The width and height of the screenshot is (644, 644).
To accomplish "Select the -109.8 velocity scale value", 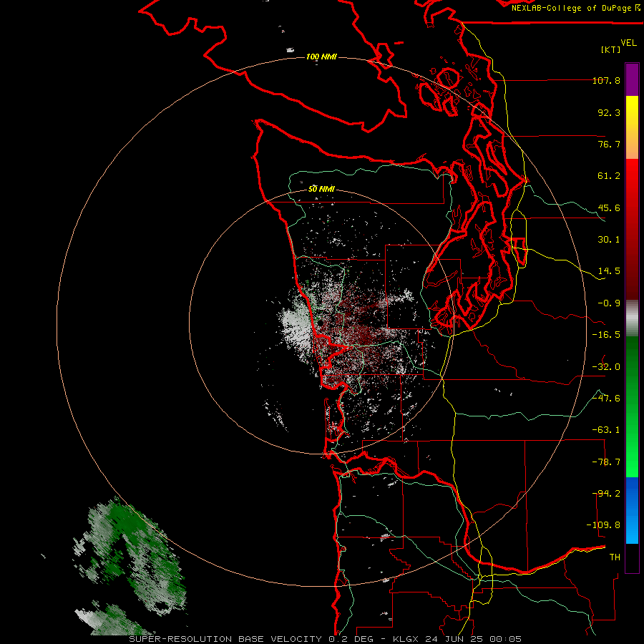I will coord(603,525).
